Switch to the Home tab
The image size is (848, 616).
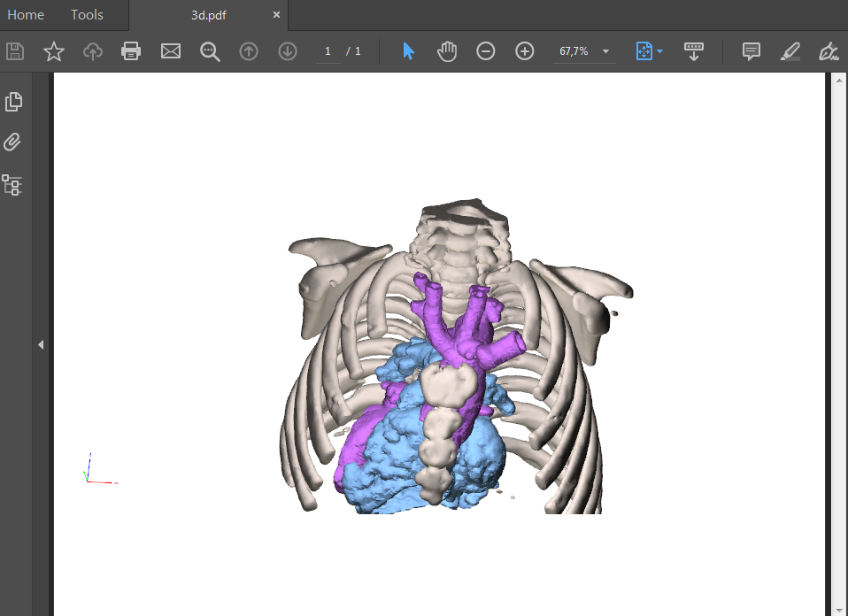coord(26,14)
